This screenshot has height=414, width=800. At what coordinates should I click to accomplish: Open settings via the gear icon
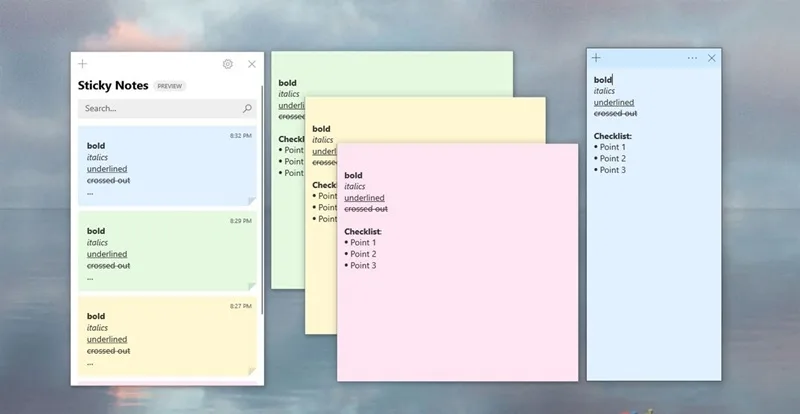pos(228,64)
